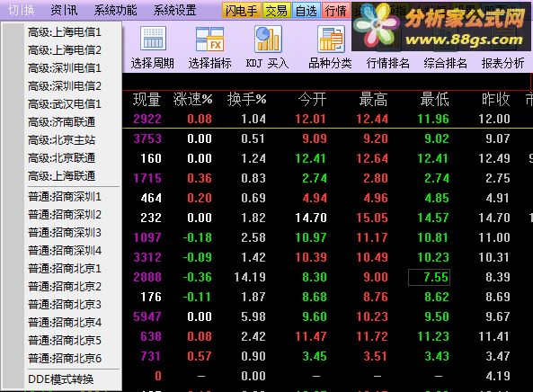Viewport: 533px width, 392px height.
Task: Open the 品种分类 category icon
Action: (330, 39)
